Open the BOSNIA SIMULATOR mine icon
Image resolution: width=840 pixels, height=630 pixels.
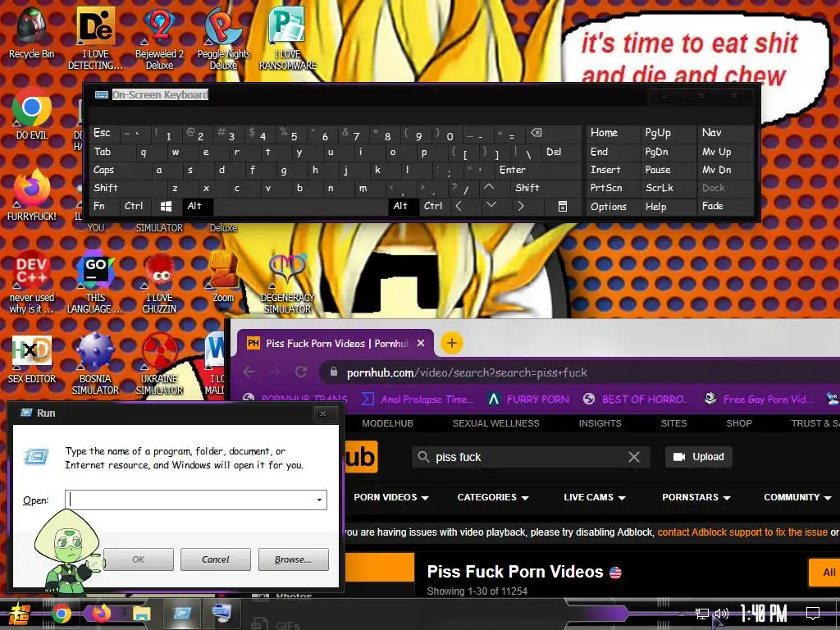tap(95, 364)
